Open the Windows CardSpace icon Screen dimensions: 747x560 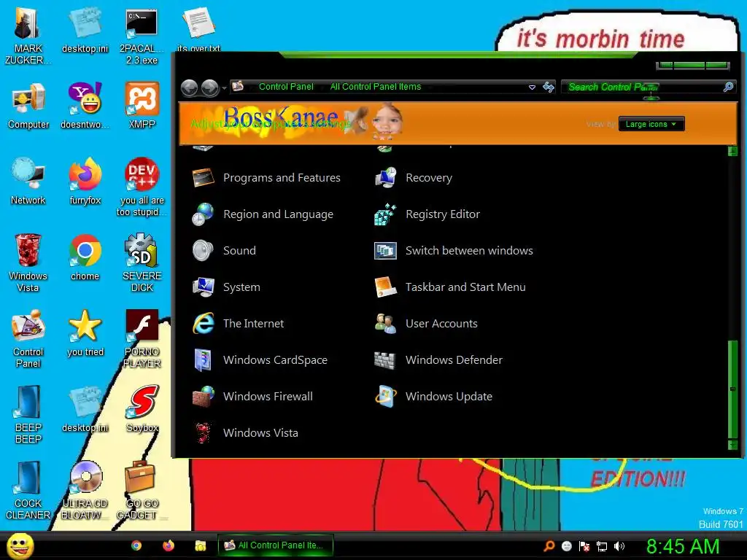203,360
